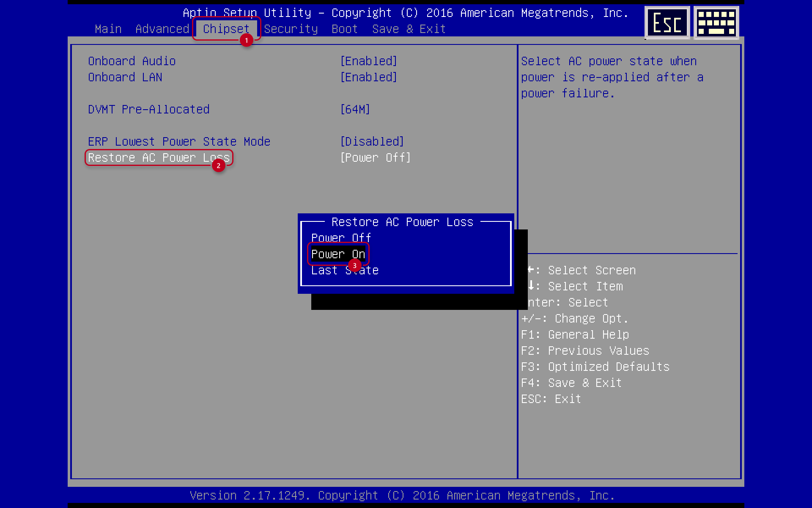
Task: Select the Chipset tab
Action: (x=226, y=29)
